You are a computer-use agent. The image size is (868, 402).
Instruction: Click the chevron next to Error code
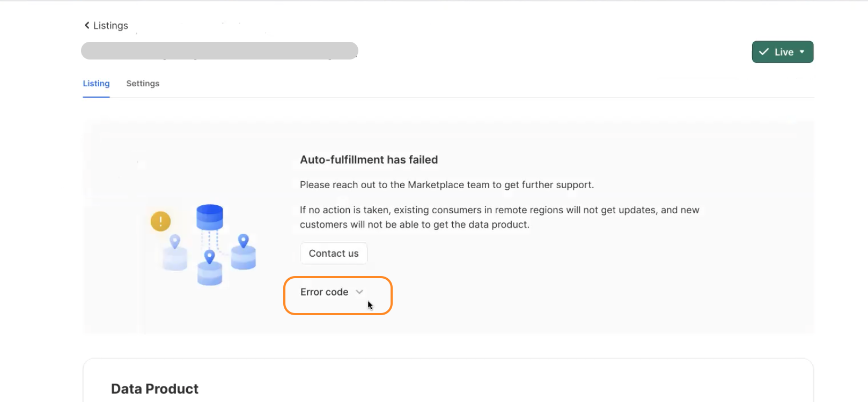click(x=359, y=292)
